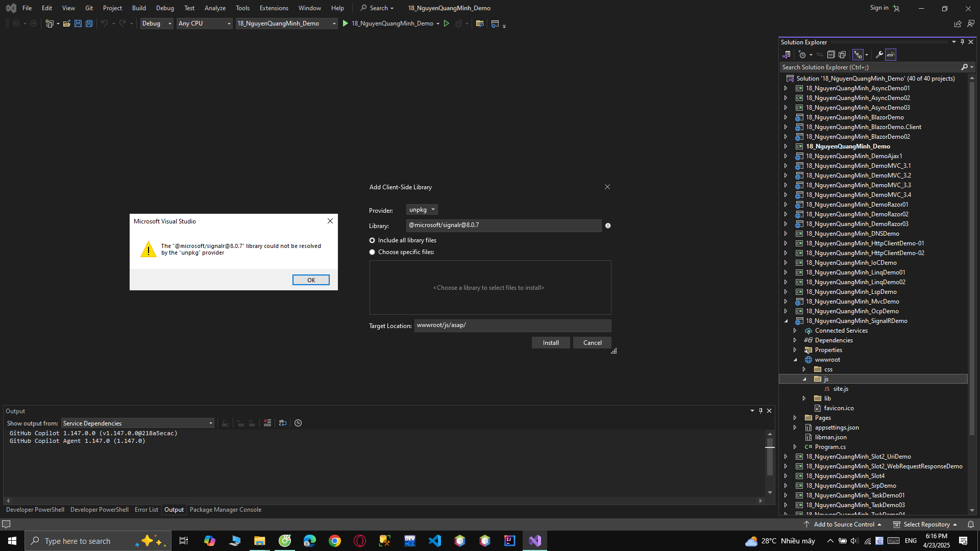Select 'Choose specific files' radio button
This screenshot has height=551, width=980.
(x=372, y=252)
